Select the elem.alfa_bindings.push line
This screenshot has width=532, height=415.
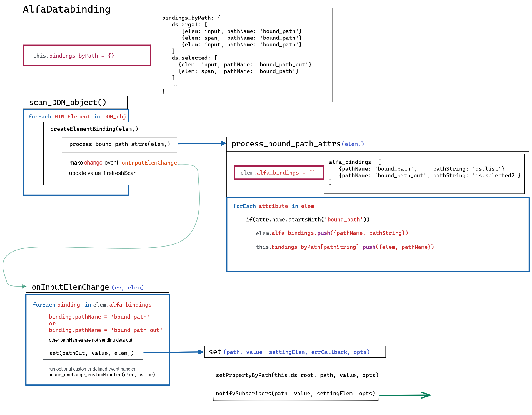coord(332,233)
